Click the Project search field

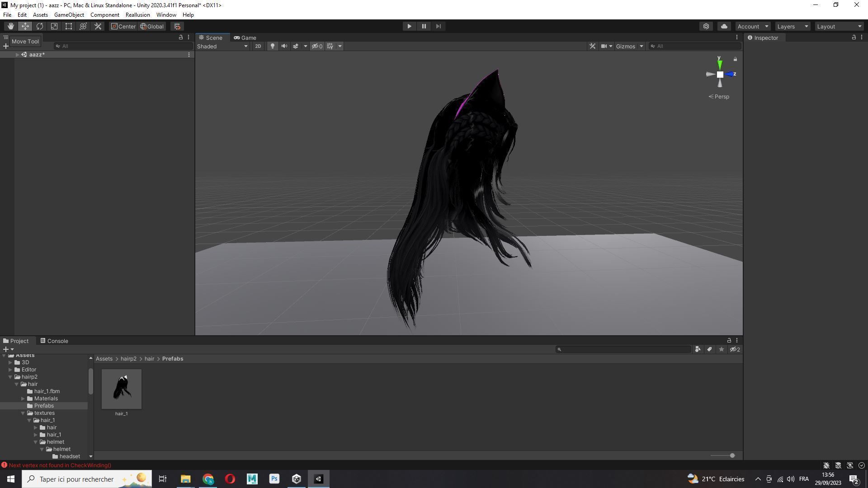pyautogui.click(x=623, y=349)
